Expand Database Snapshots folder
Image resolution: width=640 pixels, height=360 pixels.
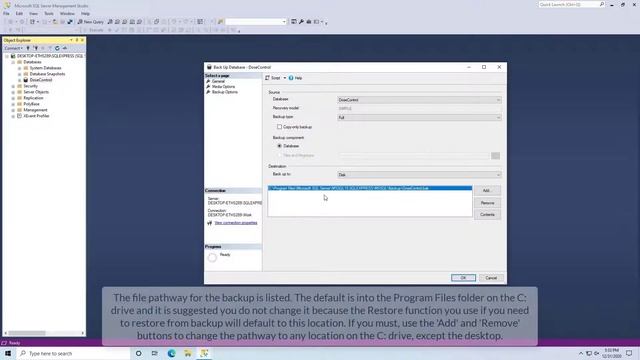[19, 74]
